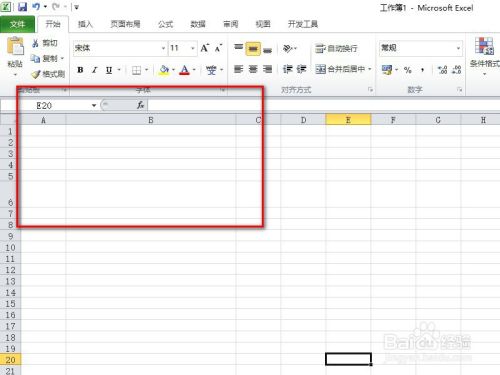Click the Name Box showing E20

[45, 106]
